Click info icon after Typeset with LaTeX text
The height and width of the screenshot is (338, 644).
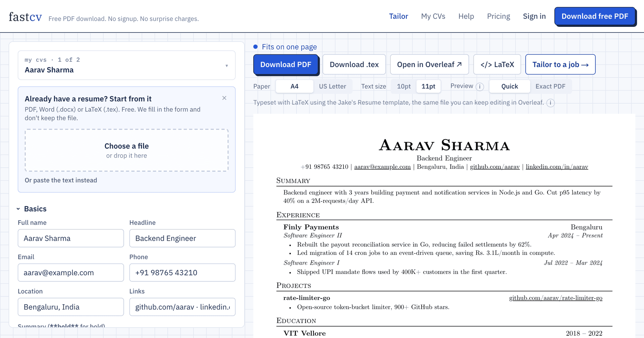(x=550, y=103)
